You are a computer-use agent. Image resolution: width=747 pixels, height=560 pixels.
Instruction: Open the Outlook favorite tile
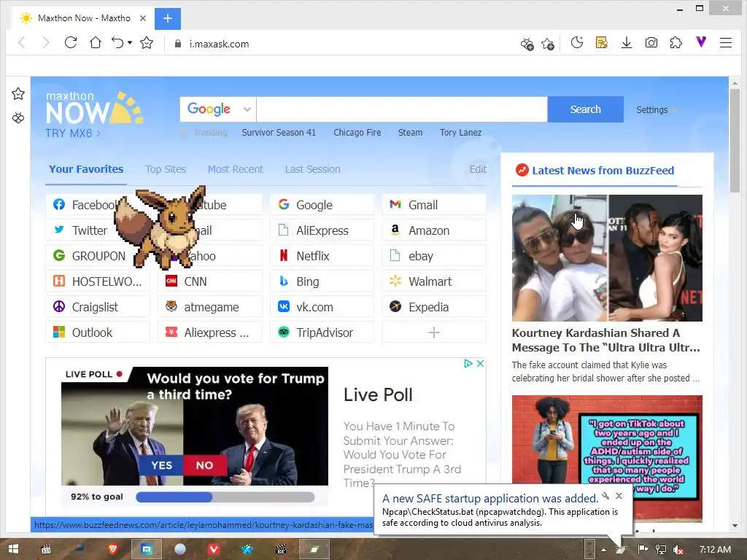(x=97, y=332)
